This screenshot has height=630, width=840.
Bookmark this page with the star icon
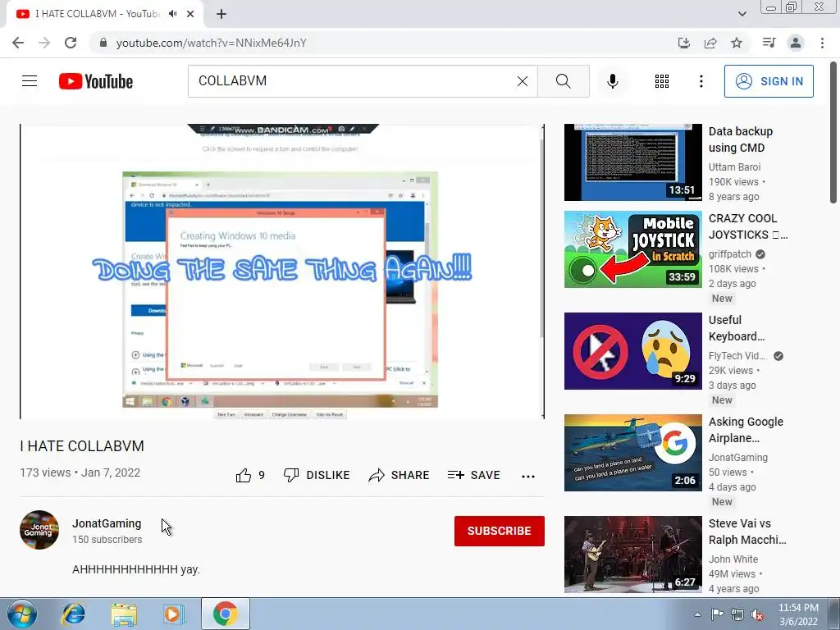(x=737, y=43)
